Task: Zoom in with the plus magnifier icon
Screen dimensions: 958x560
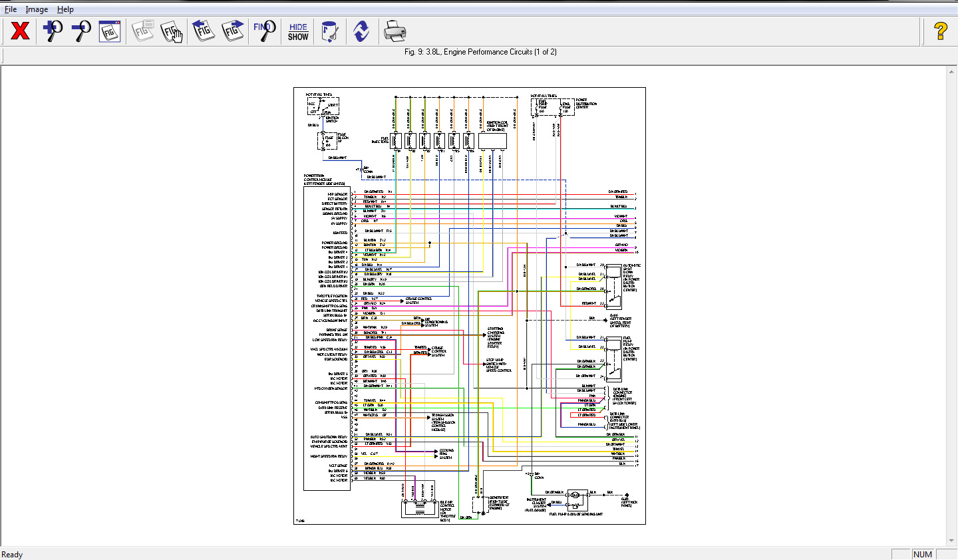Action: coord(53,31)
